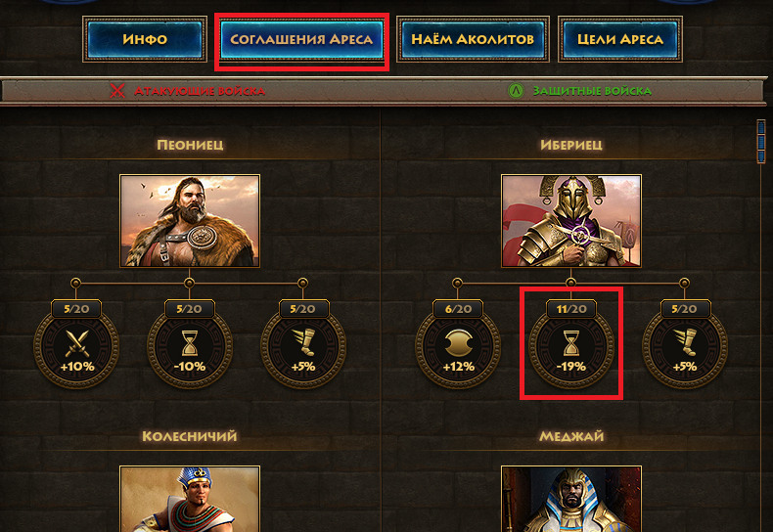Choose Пеониец winged boot +5% speed upgrade
Viewport: 773px width, 532px height.
click(x=303, y=347)
